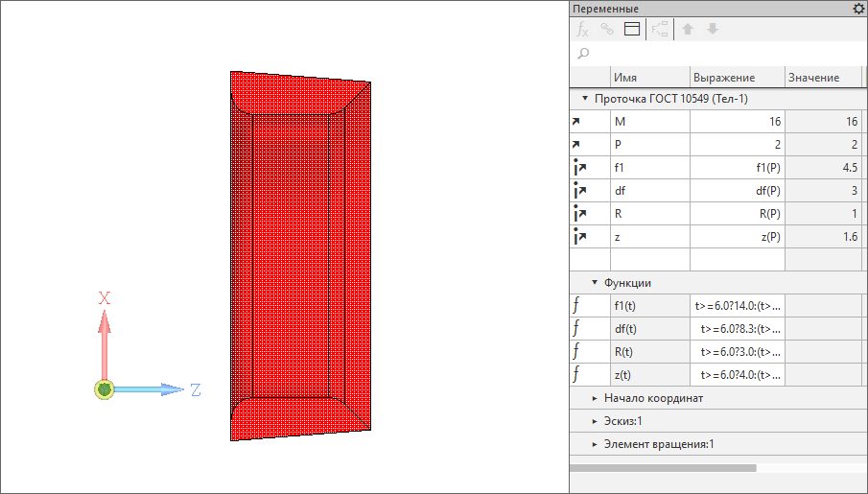Expand the Эскиз:1 node
The image size is (868, 494).
tap(595, 421)
